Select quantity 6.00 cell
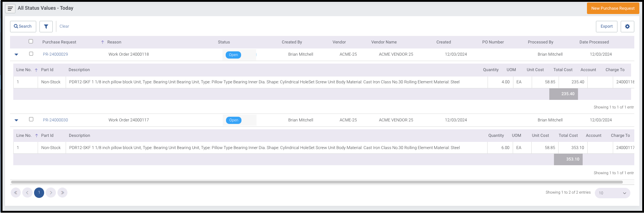Screen dimensions: 644x213 (500, 148)
